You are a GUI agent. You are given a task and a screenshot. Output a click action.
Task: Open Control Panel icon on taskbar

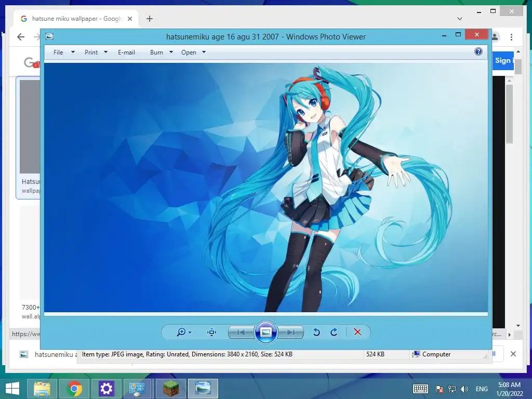point(137,389)
